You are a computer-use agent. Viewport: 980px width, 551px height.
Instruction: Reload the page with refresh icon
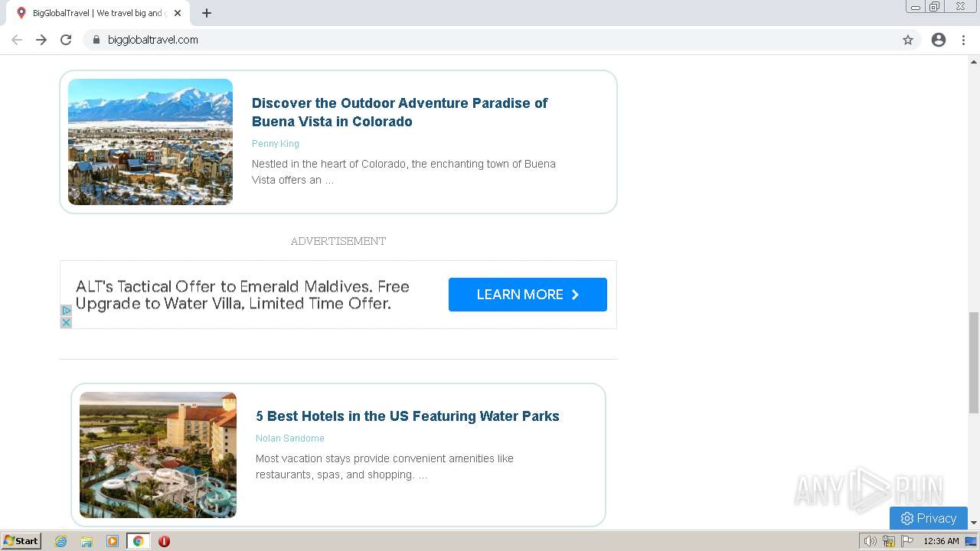(x=66, y=40)
